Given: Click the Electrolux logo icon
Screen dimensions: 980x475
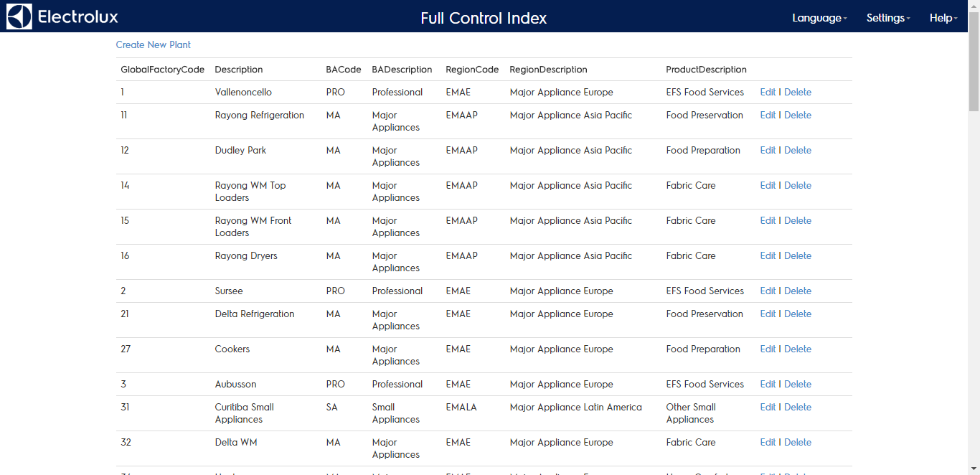Looking at the screenshot, I should 19,17.
